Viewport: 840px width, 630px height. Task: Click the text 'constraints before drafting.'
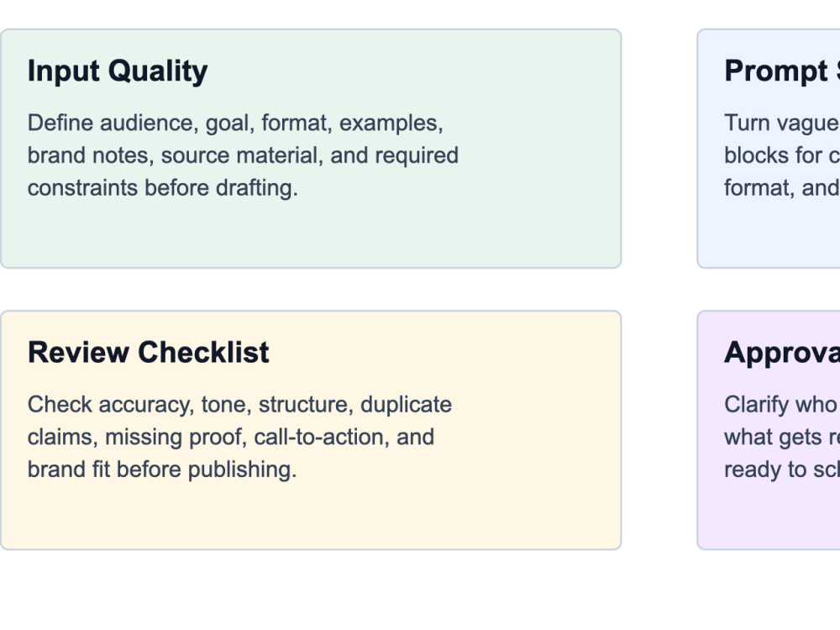point(162,188)
